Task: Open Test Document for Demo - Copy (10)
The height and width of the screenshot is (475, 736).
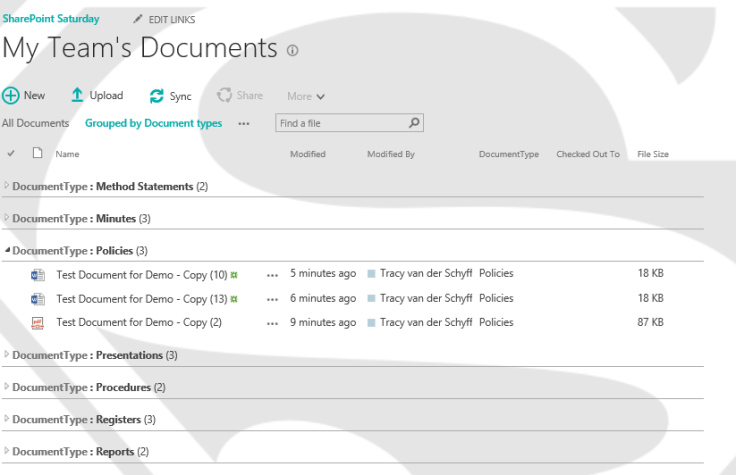Action: tap(142, 274)
